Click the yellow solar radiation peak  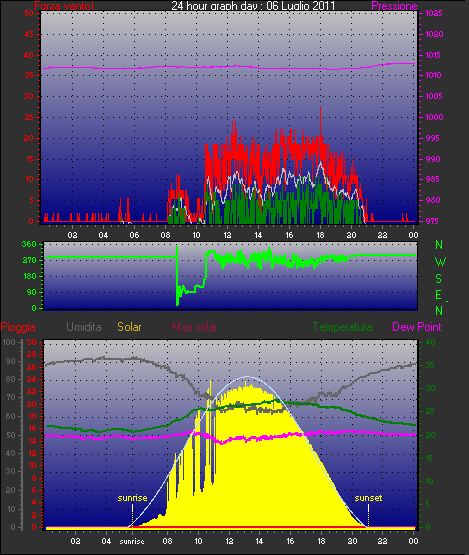click(x=246, y=384)
